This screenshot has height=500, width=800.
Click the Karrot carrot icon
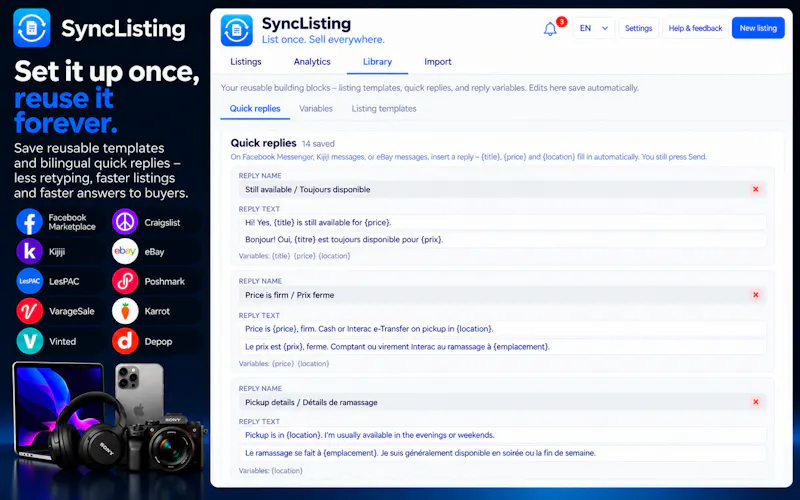click(125, 311)
